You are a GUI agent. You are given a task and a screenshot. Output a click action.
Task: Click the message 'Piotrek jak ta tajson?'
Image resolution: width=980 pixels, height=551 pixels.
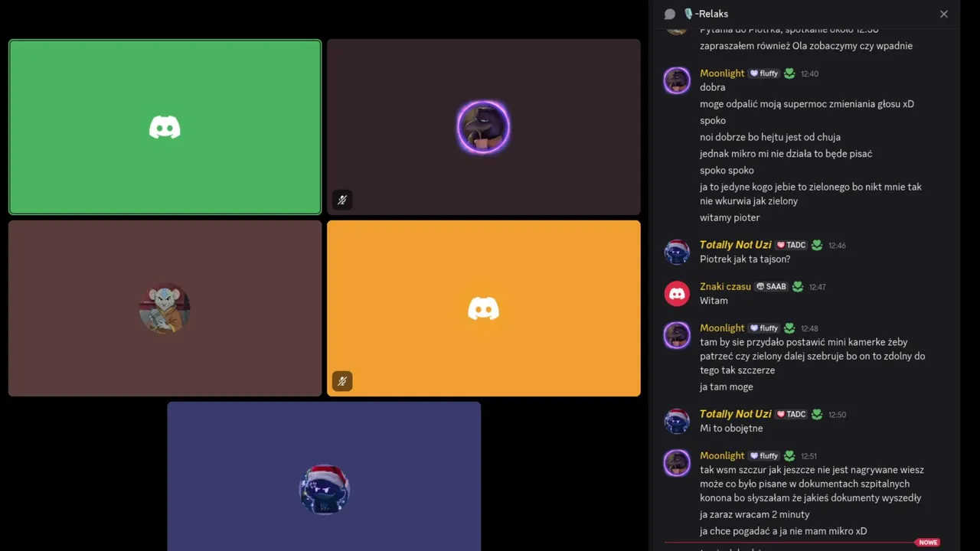(x=745, y=259)
